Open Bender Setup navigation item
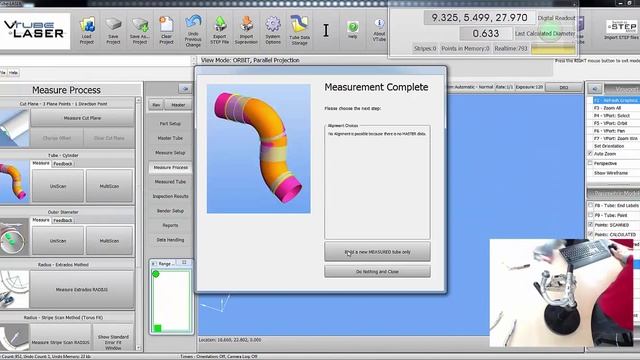This screenshot has width=640, height=360. pos(170,211)
